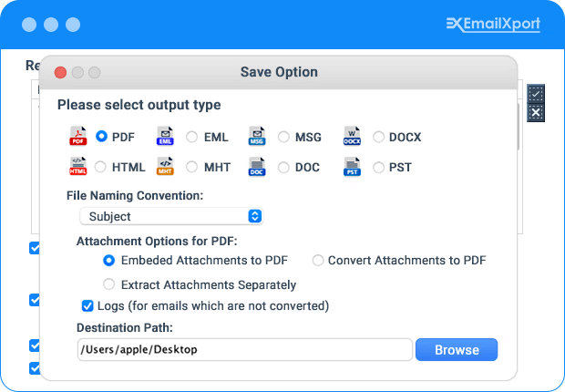Click the EmailXport logo
Viewport: 565px width, 392px height.
[x=493, y=25]
